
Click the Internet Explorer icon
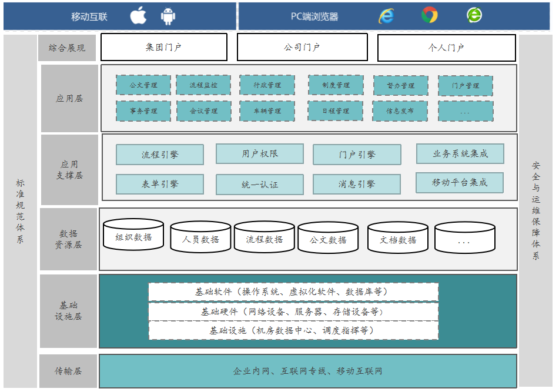click(386, 16)
